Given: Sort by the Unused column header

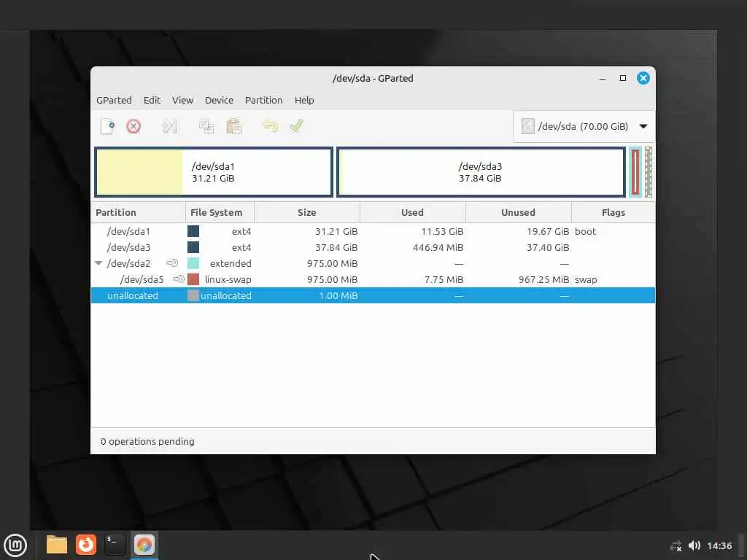Looking at the screenshot, I should [x=519, y=213].
